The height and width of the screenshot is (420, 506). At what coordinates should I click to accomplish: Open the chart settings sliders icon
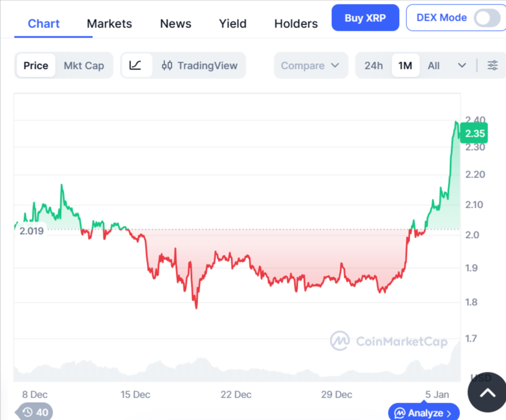tap(493, 65)
